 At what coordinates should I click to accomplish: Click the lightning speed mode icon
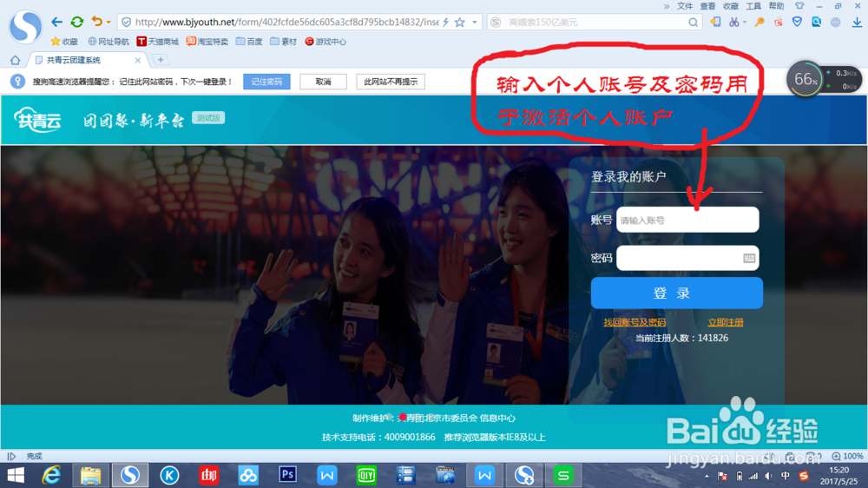[445, 23]
